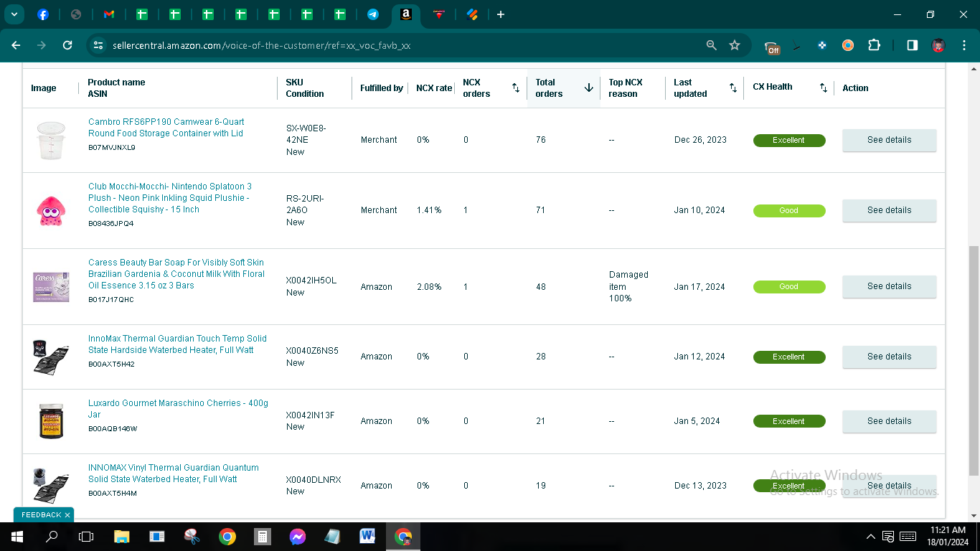The width and height of the screenshot is (980, 551).
Task: Click the 'Damaged item 100%' NCX reason
Action: pos(628,286)
